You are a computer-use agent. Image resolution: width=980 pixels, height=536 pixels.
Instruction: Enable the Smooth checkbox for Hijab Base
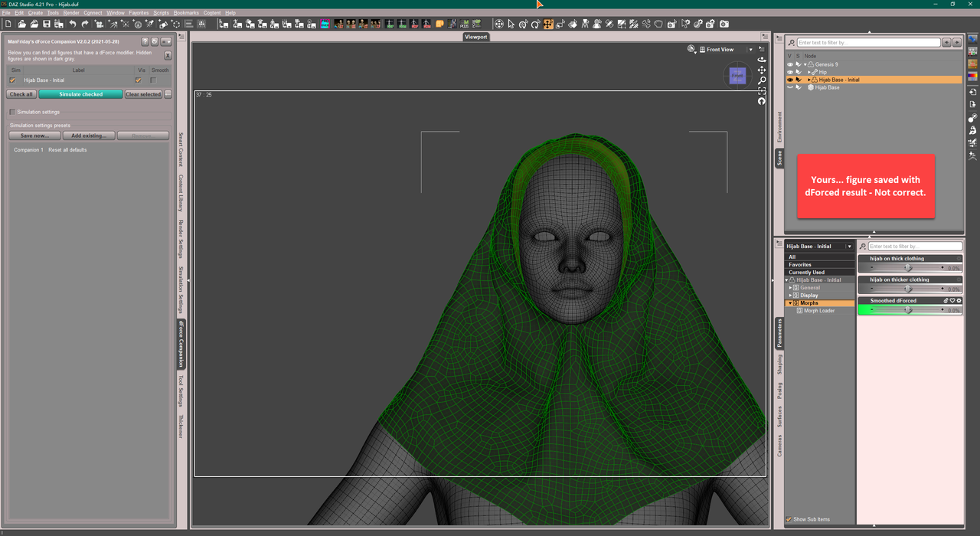pos(153,80)
